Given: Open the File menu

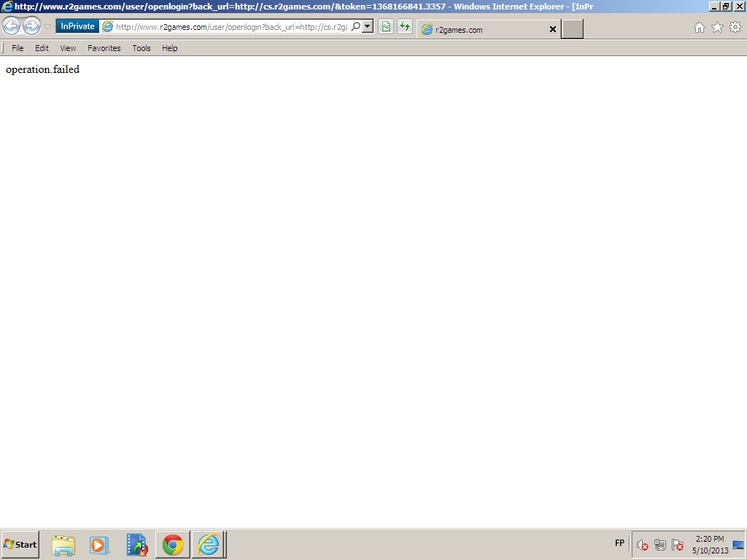Looking at the screenshot, I should coord(18,48).
